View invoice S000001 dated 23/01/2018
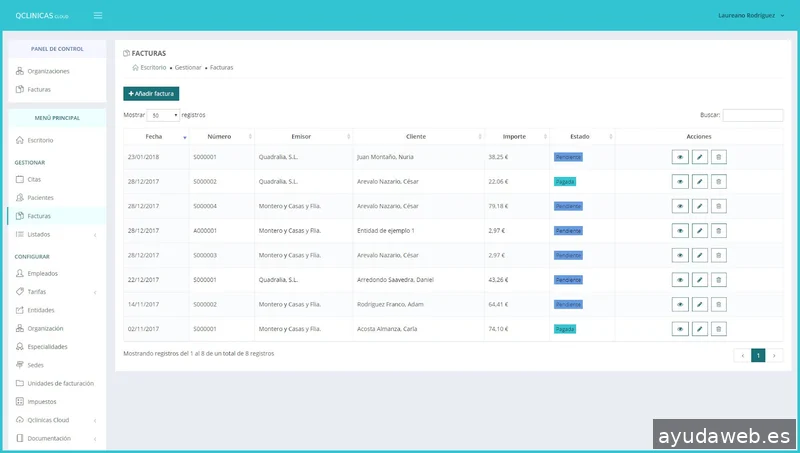The width and height of the screenshot is (800, 453). (680, 157)
